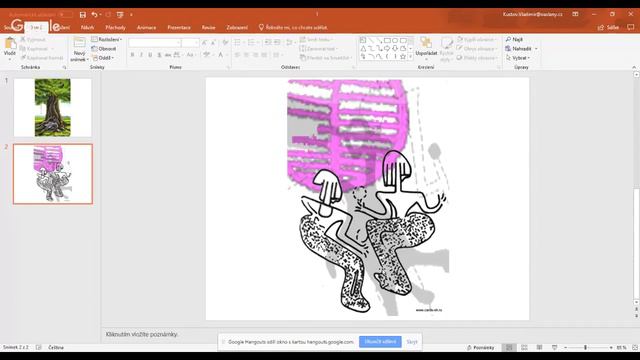Screen dimensions: 640x360
Task: Click the blue stop sharing button
Action: coord(380,342)
